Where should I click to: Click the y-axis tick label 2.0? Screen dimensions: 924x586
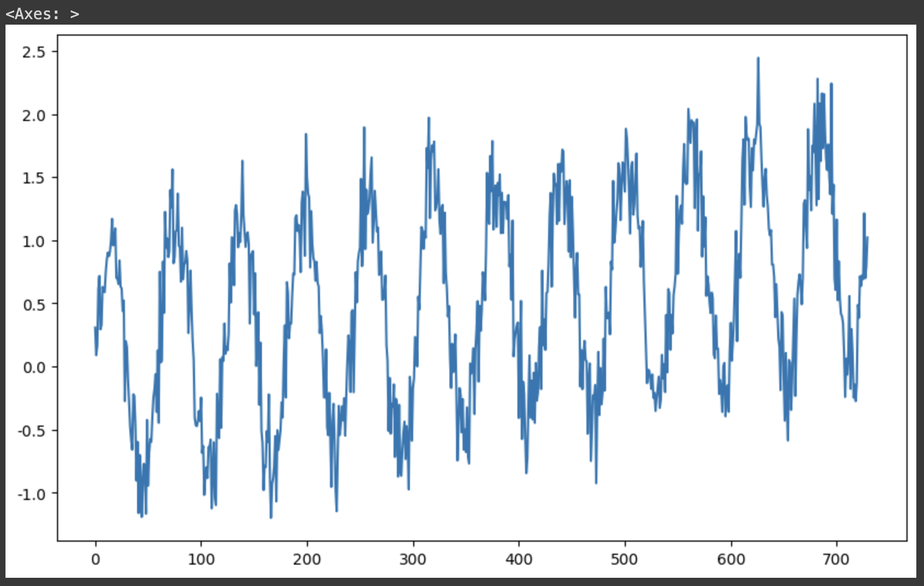33,116
